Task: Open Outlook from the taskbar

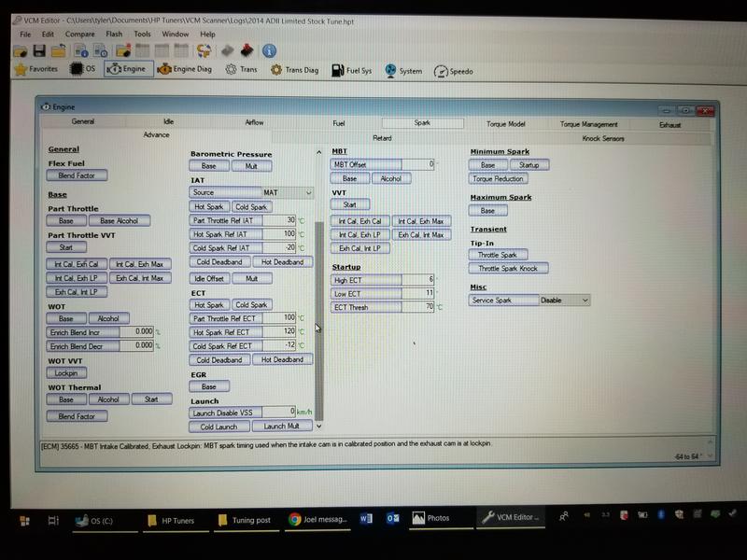Action: pyautogui.click(x=393, y=518)
